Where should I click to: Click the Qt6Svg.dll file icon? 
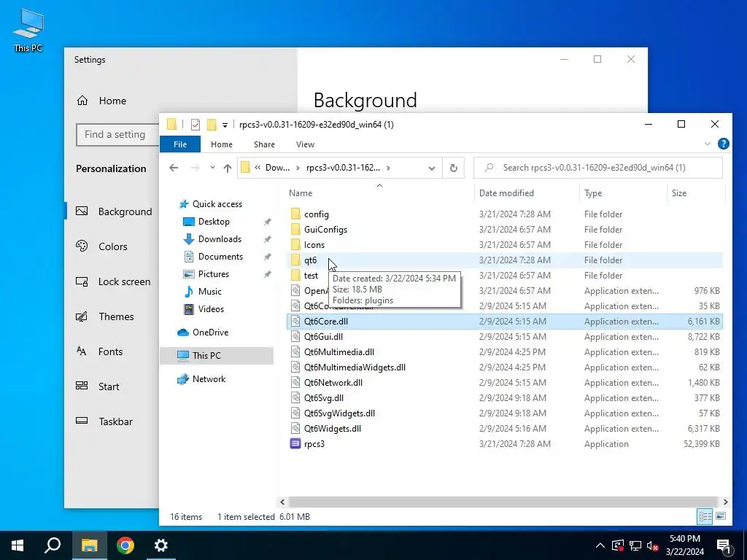point(295,397)
